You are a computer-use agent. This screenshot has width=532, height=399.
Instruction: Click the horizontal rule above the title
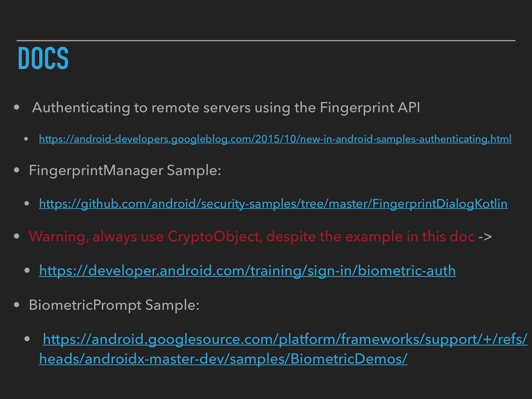coord(266,39)
